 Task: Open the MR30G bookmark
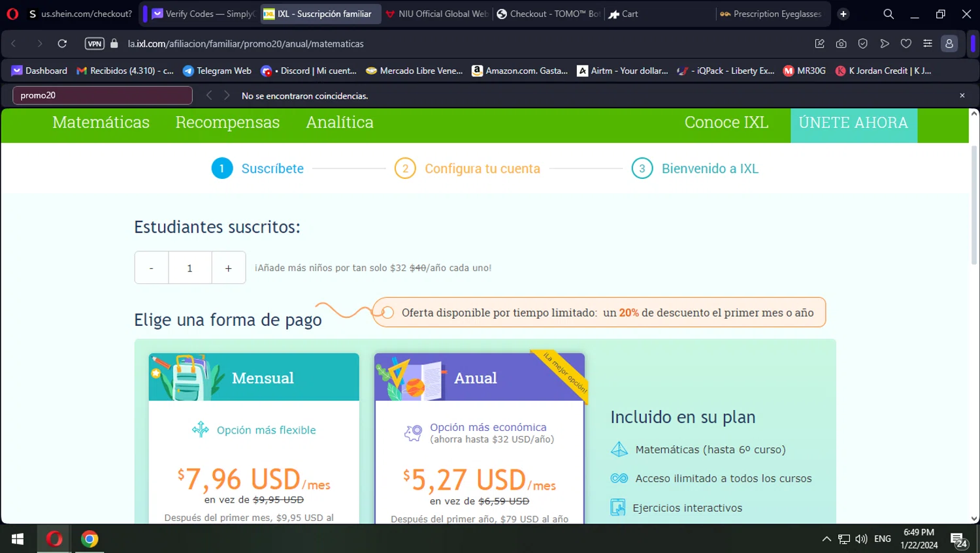[804, 71]
